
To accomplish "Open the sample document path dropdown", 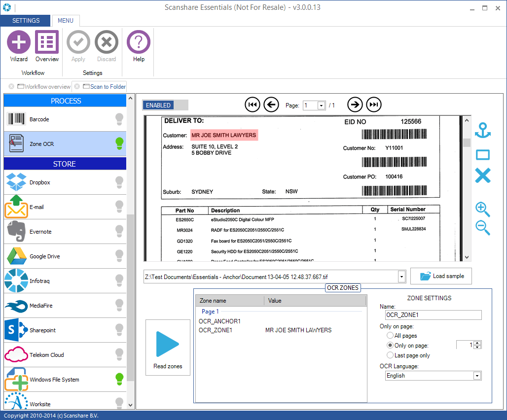I will click(x=401, y=277).
